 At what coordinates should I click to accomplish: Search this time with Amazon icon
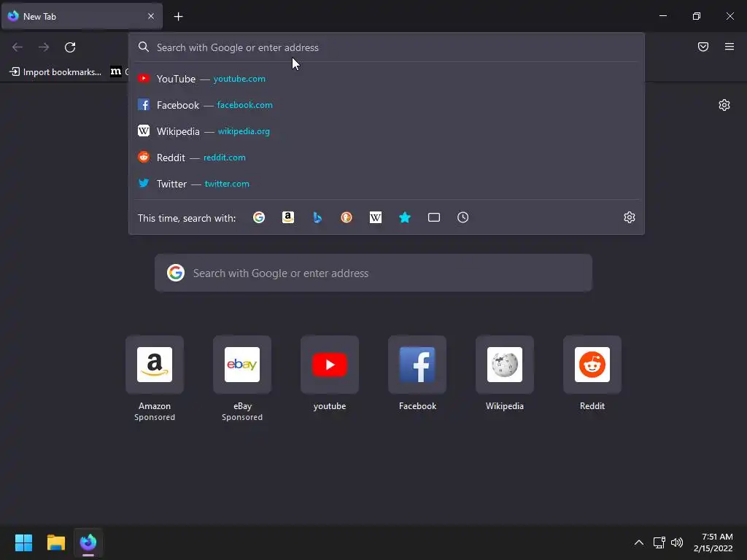[x=287, y=217]
